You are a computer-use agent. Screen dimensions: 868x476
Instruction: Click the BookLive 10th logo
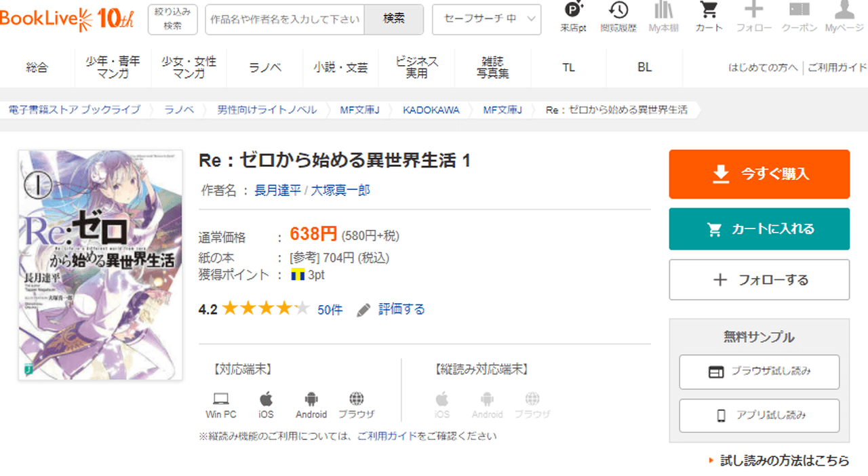(68, 19)
